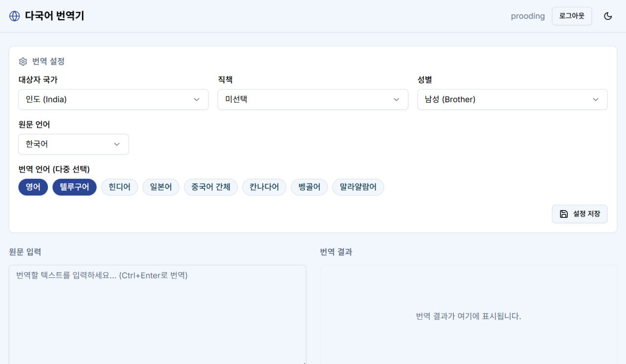Toggle the 칸나다어 language chip
This screenshot has width=626, height=364.
(264, 187)
